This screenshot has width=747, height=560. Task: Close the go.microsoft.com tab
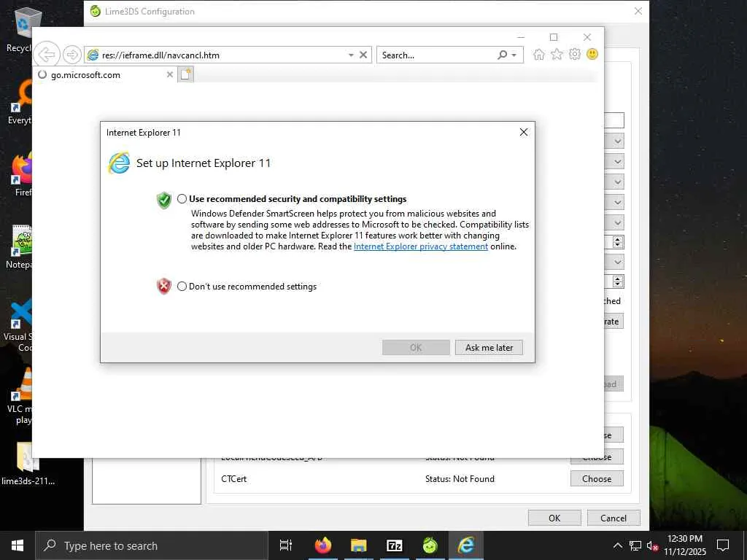click(x=169, y=75)
